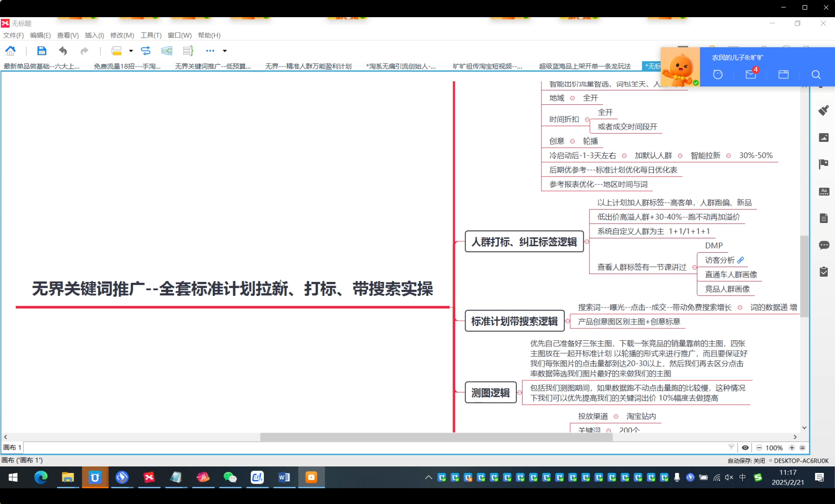Insert a relationship with curved arrow icon
Screen dimensions: 835x504
point(146,51)
